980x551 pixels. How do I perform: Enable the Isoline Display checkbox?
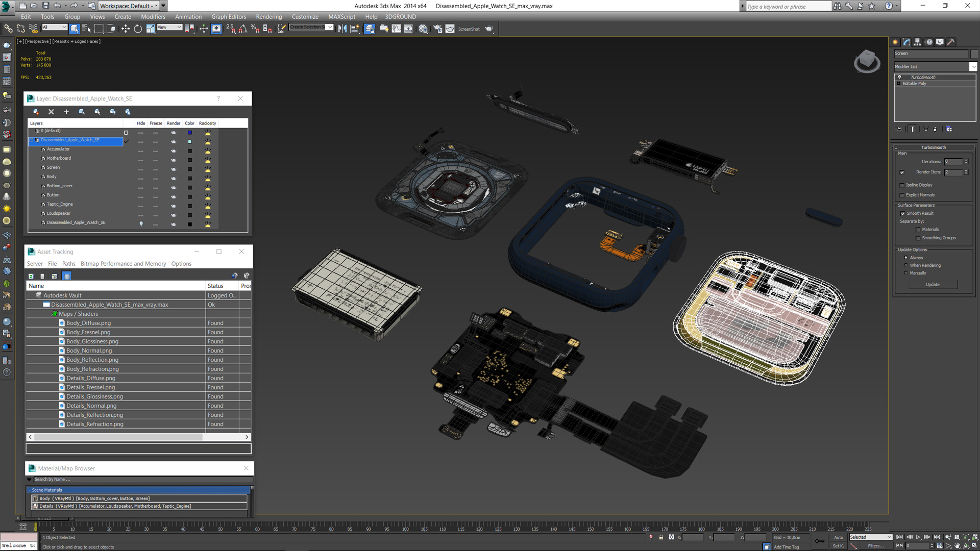[902, 185]
